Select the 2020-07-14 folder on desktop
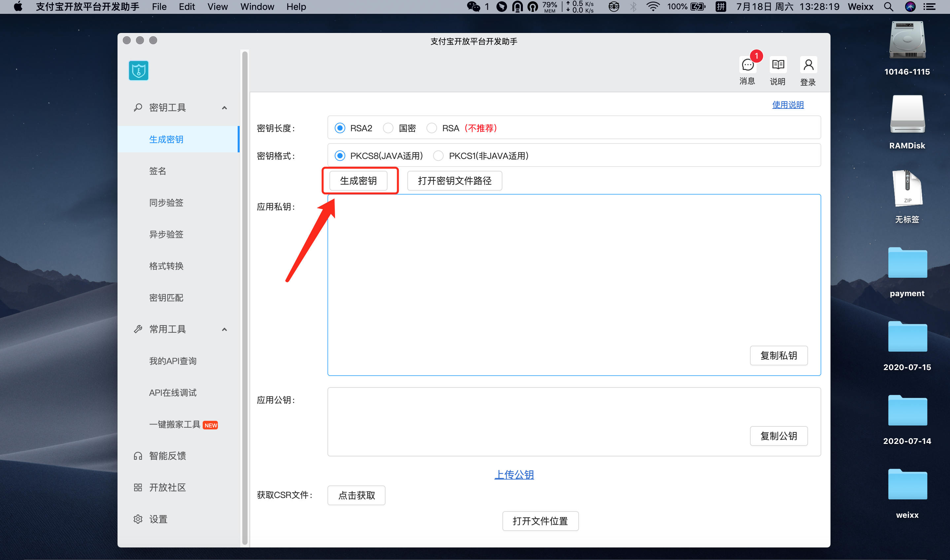The image size is (950, 560). 907,411
